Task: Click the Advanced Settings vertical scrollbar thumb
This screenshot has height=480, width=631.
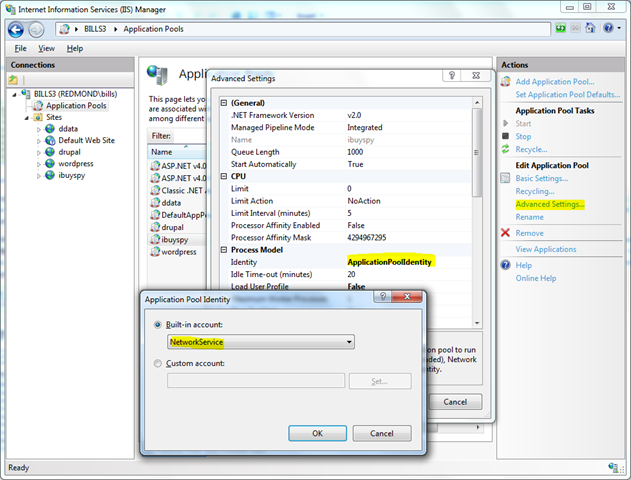Action: click(x=477, y=152)
